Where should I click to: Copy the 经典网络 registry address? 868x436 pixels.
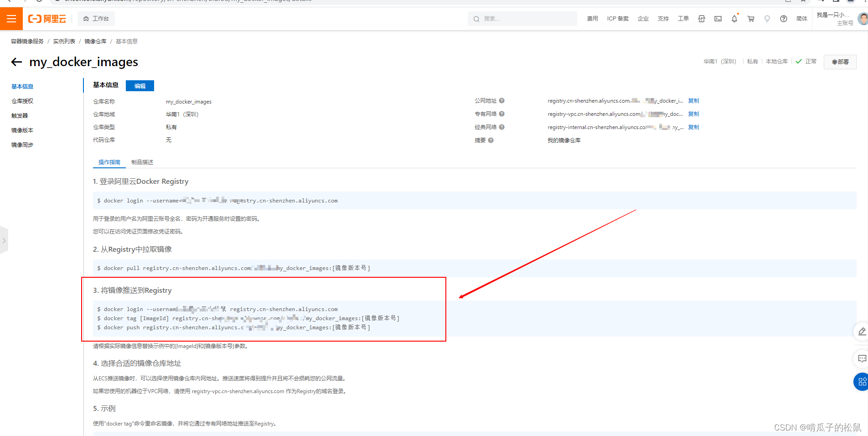693,127
